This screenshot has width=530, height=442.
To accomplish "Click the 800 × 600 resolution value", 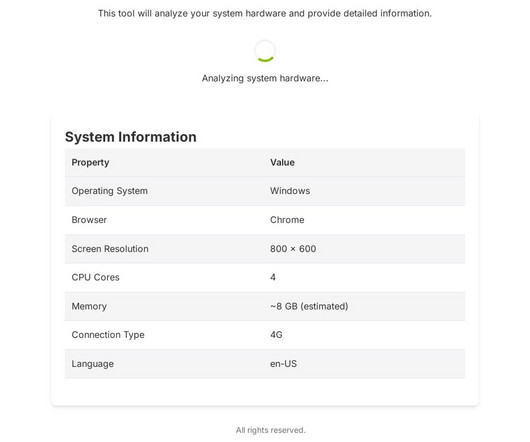I will [293, 249].
